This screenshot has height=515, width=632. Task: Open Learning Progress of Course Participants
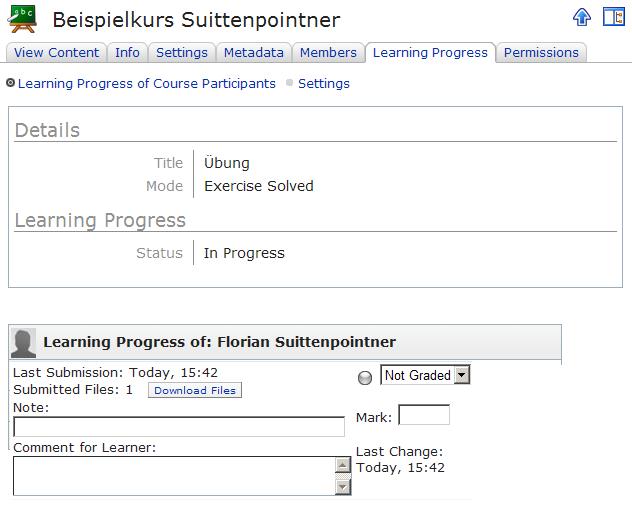coord(147,84)
